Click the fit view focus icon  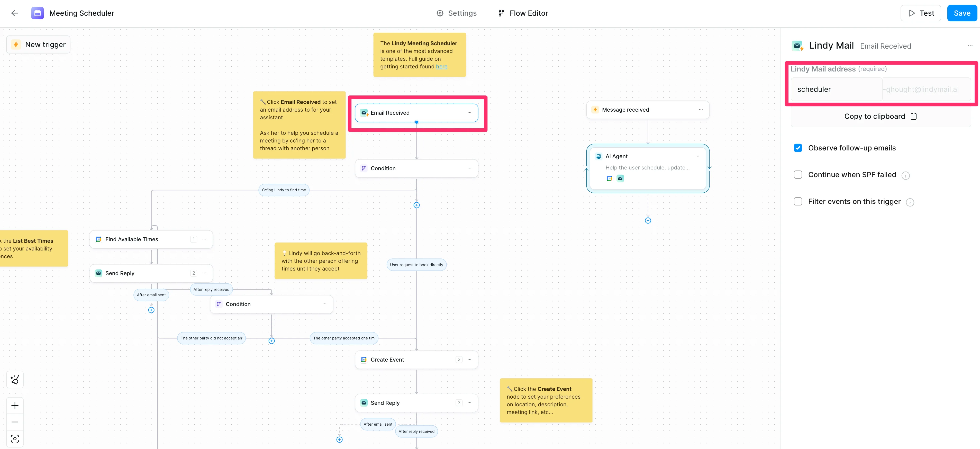pos(15,439)
